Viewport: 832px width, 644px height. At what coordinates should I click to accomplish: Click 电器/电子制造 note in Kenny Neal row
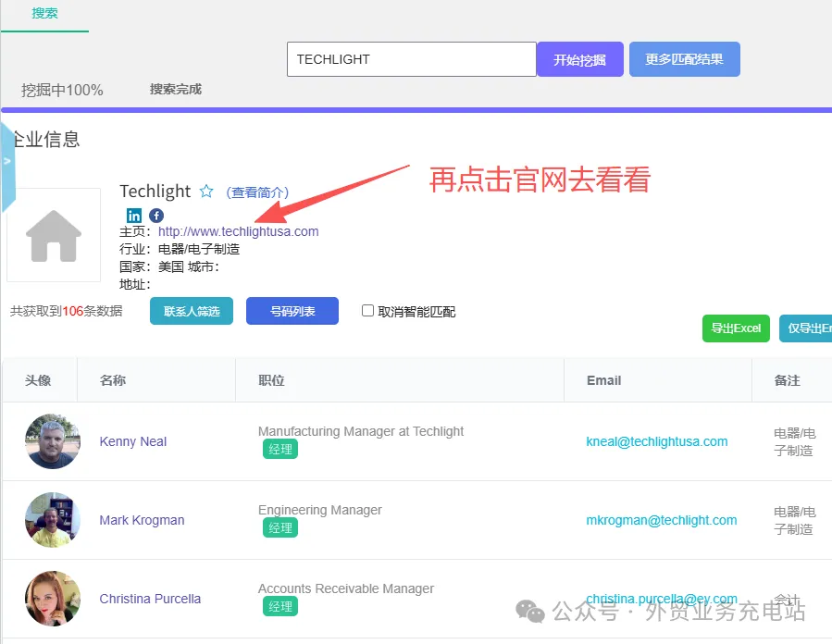794,442
